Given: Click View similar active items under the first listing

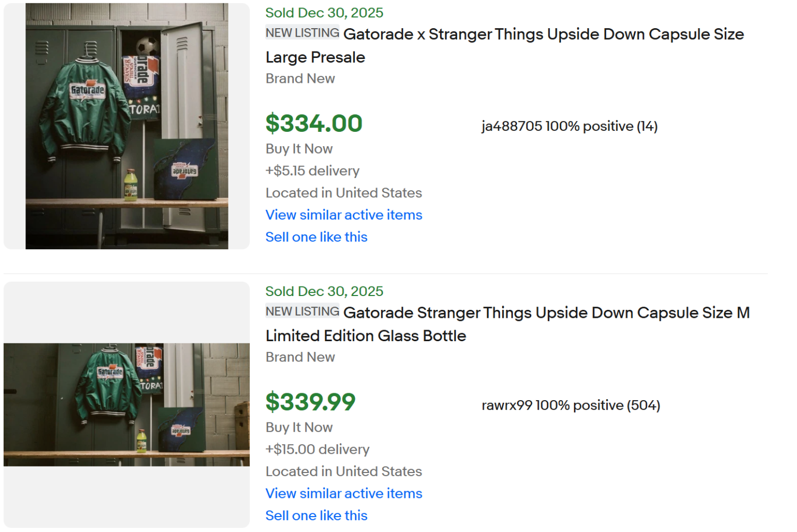Looking at the screenshot, I should tap(343, 215).
